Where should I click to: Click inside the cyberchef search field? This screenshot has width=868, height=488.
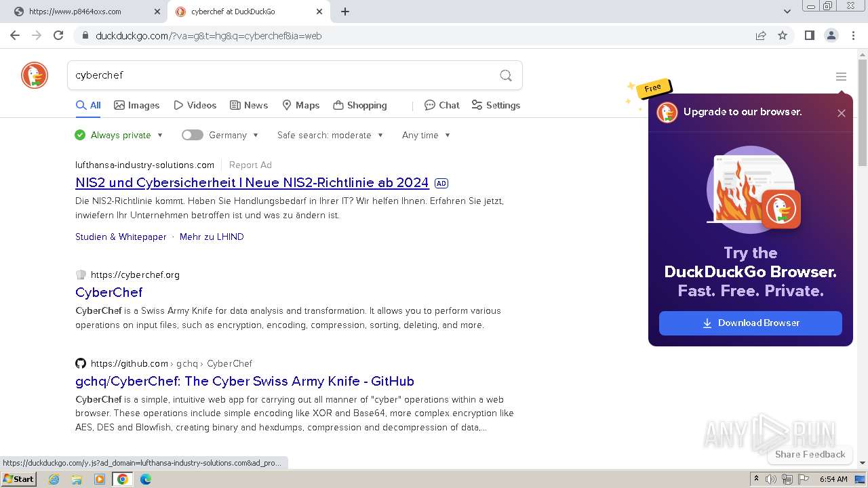point(285,75)
